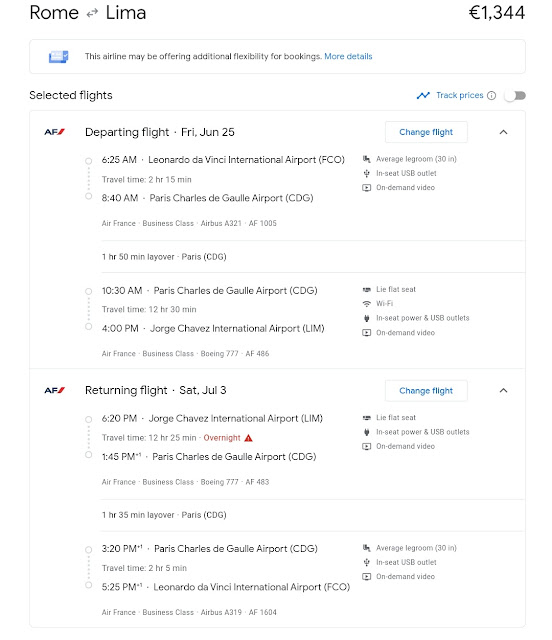Viewport: 552px width, 640px height.
Task: Change the departing flight on Jun 25
Action: pyautogui.click(x=426, y=132)
